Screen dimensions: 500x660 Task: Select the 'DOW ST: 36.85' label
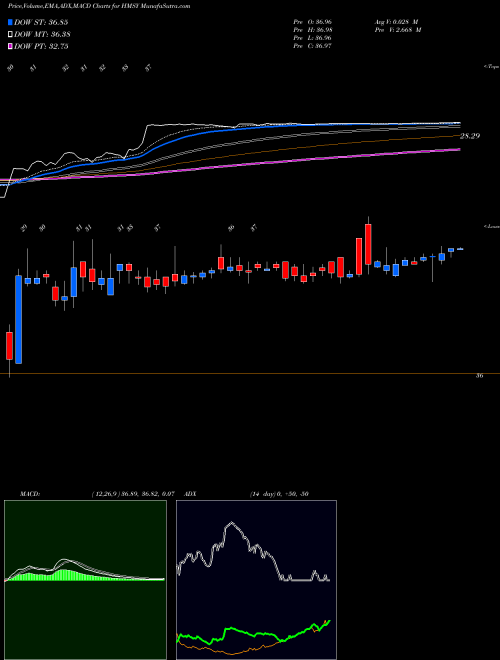point(41,22)
